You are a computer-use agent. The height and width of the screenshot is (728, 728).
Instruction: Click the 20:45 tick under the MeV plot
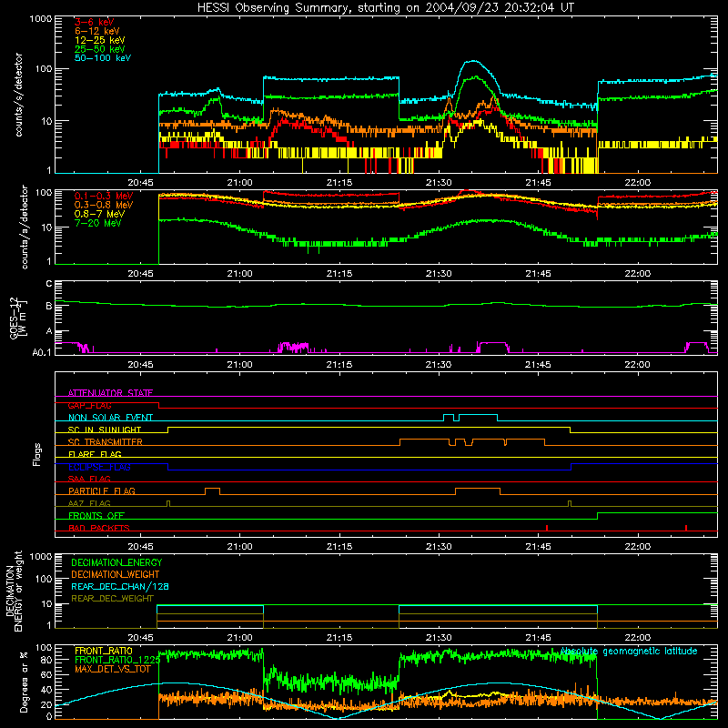click(141, 274)
